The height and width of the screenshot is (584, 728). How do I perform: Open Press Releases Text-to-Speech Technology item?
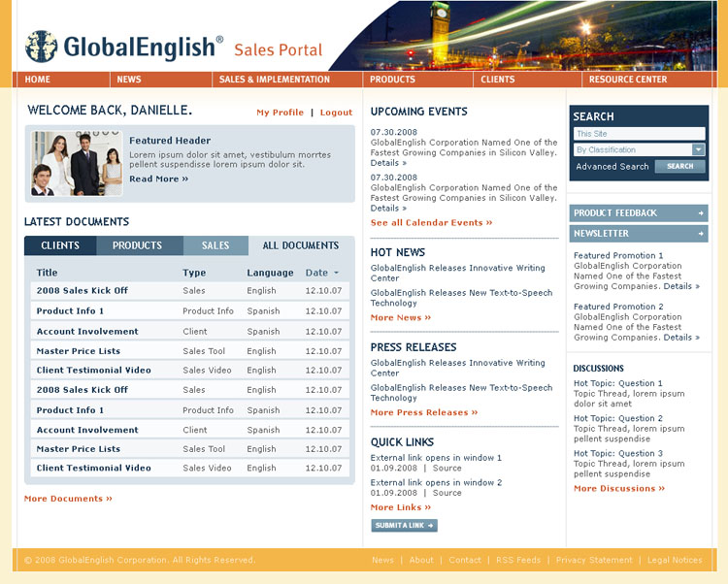click(461, 393)
